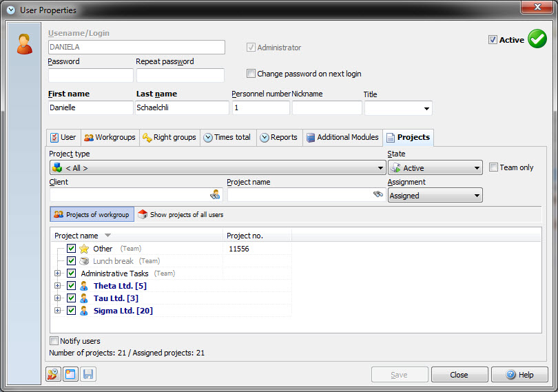Screen dimensions: 558x392
Task: Click the Last name field
Action: click(x=182, y=107)
